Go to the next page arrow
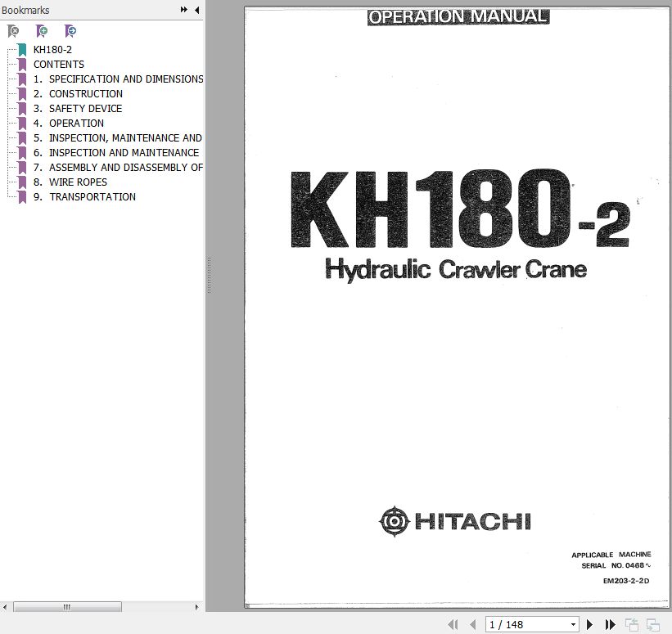The width and height of the screenshot is (672, 634). click(x=589, y=624)
